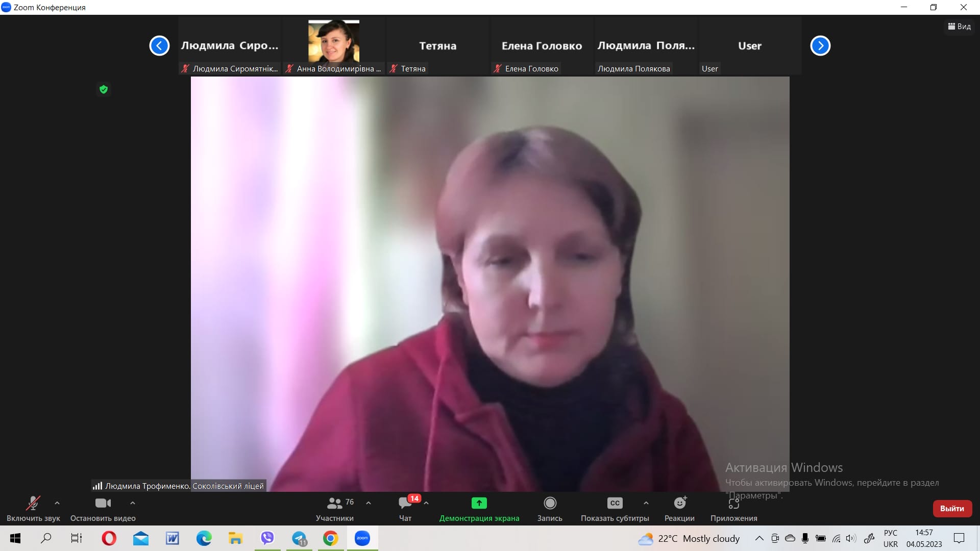
Task: Open Meet Now camera tray icon
Action: click(775, 538)
